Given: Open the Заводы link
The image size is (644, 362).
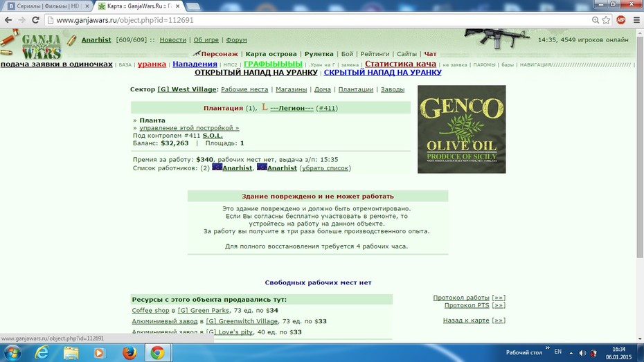Looking at the screenshot, I should [x=392, y=89].
